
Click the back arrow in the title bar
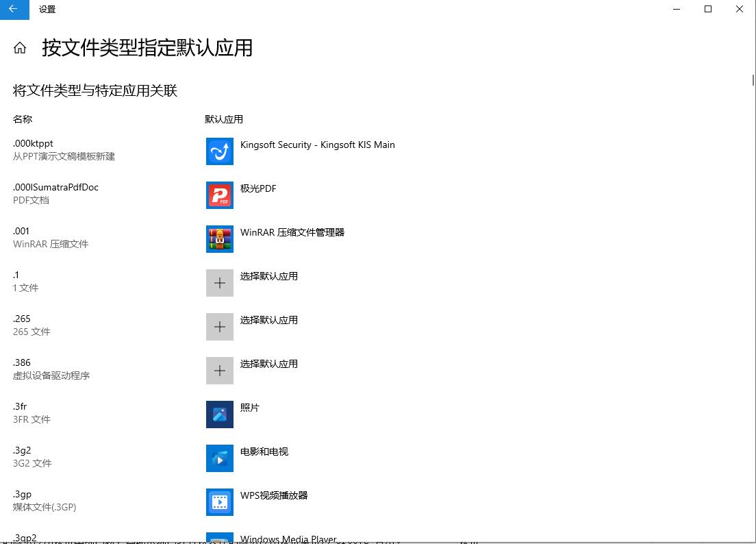[x=14, y=10]
